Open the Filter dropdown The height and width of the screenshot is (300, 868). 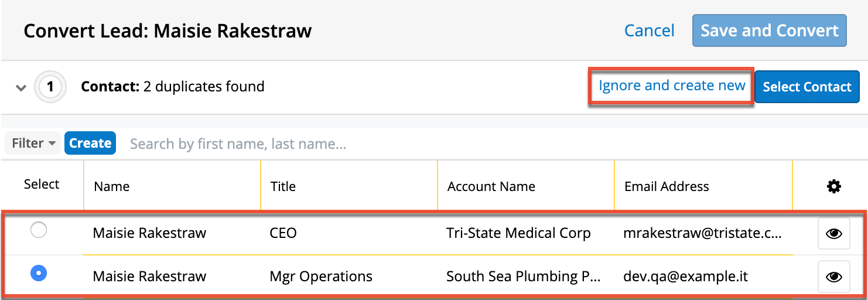(33, 144)
